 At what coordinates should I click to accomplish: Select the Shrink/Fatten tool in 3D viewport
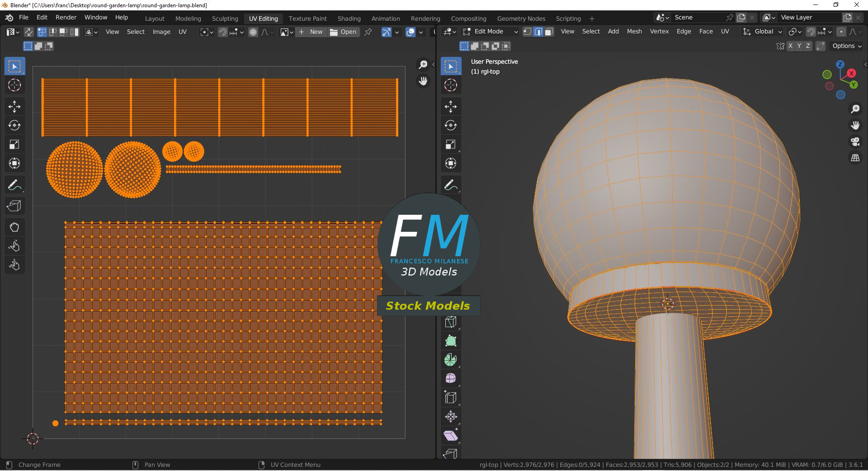tap(451, 417)
